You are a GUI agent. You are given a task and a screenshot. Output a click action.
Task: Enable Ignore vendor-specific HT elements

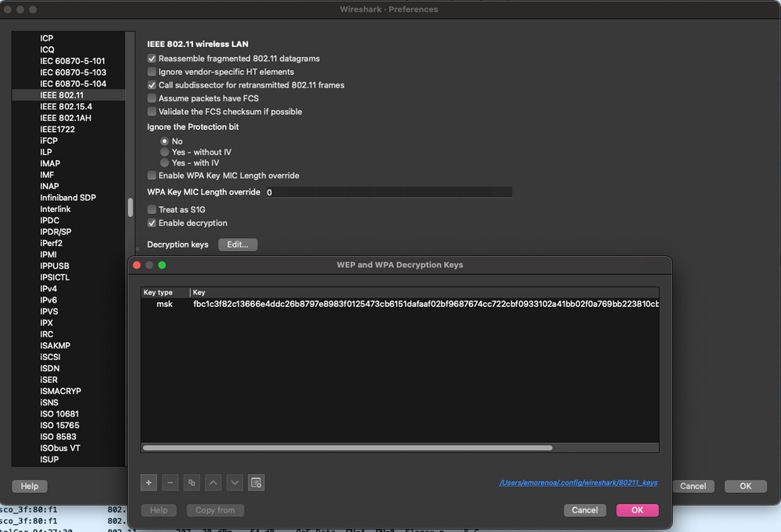(x=151, y=71)
